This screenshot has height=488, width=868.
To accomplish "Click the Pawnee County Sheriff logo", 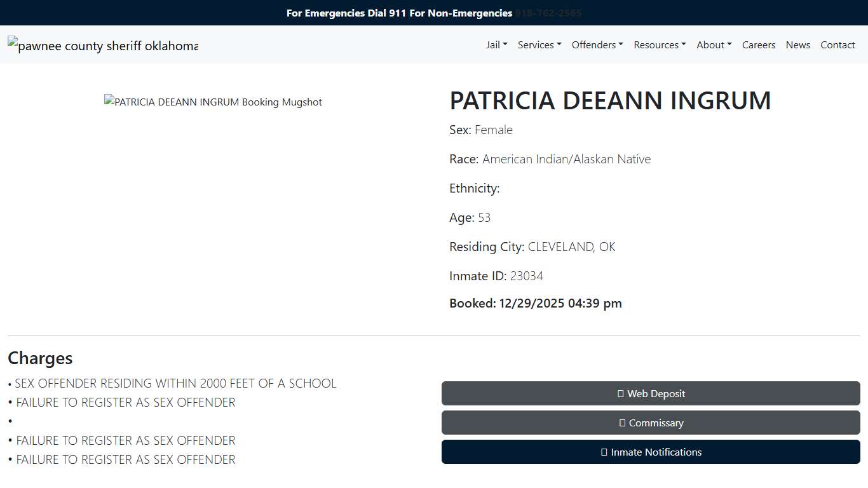I will (102, 44).
